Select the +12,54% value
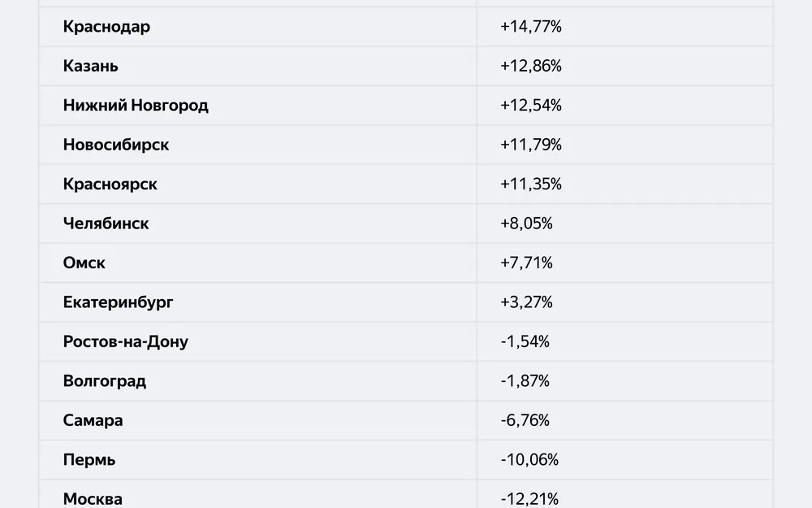The width and height of the screenshot is (812, 508). pos(531,106)
